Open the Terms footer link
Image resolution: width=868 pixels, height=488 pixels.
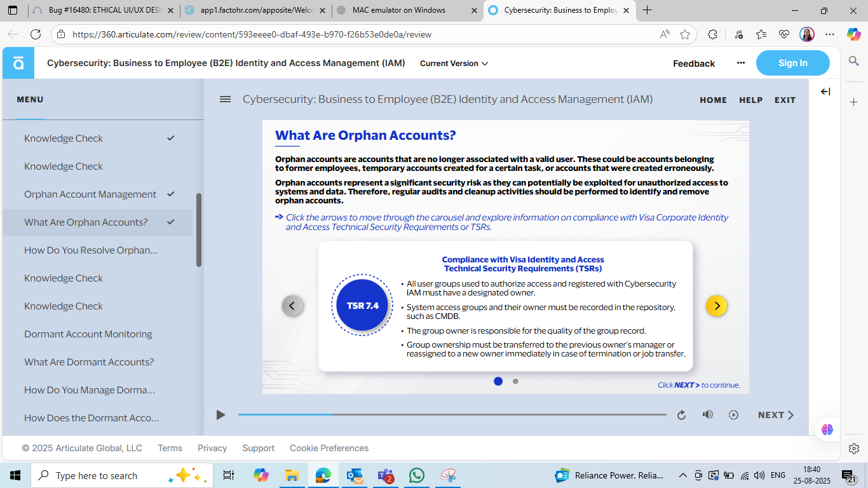(x=170, y=448)
